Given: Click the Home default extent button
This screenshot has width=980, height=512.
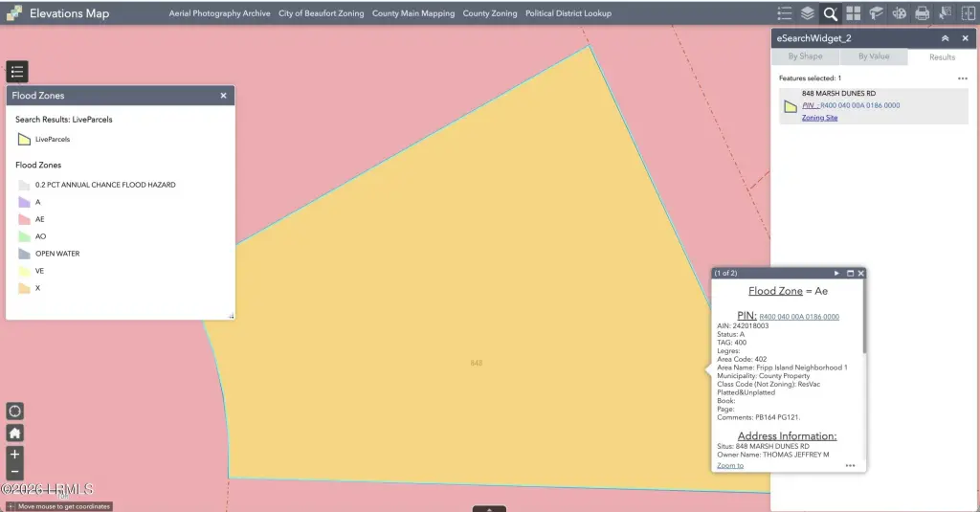Looking at the screenshot, I should point(15,433).
